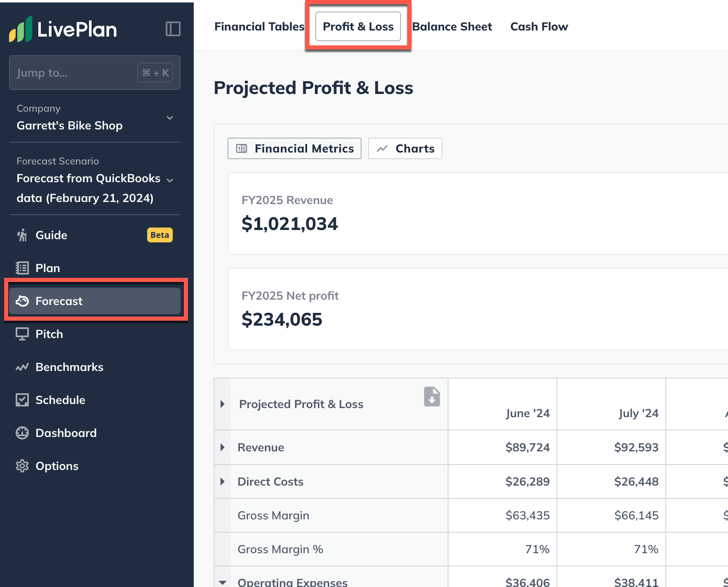Select July '24 Revenue cell $92,593
The height and width of the screenshot is (587, 728).
click(611, 447)
